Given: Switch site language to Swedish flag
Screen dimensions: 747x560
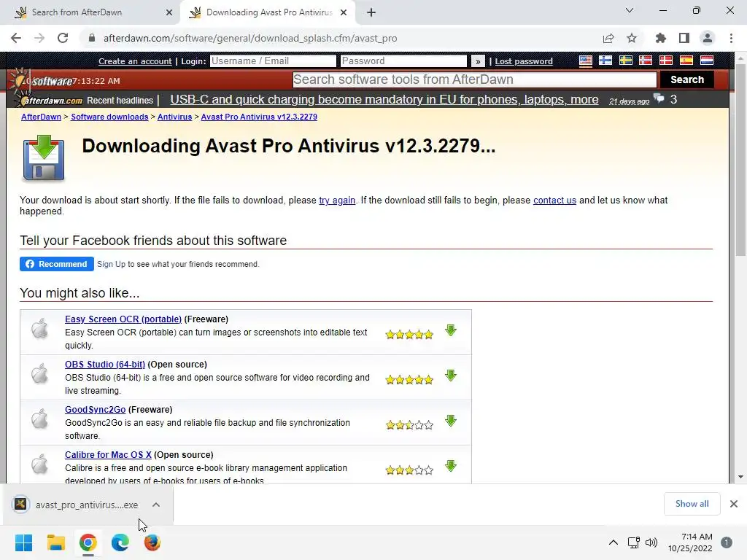Looking at the screenshot, I should click(625, 61).
